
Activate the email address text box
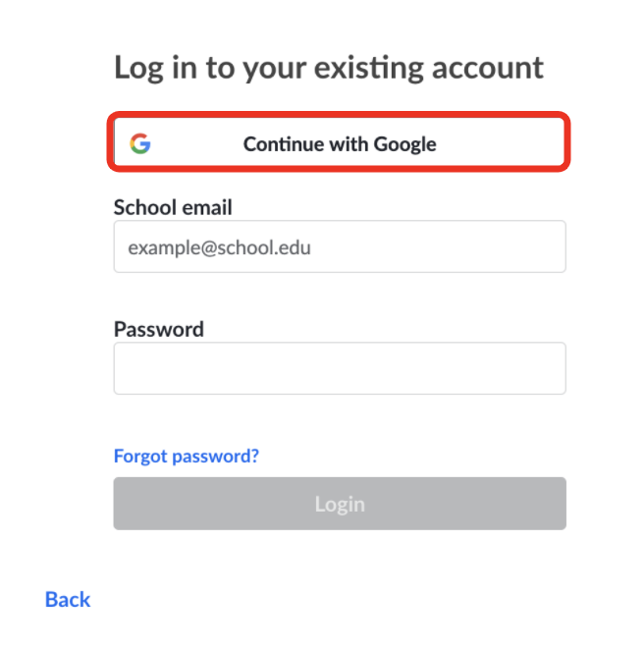pos(340,246)
